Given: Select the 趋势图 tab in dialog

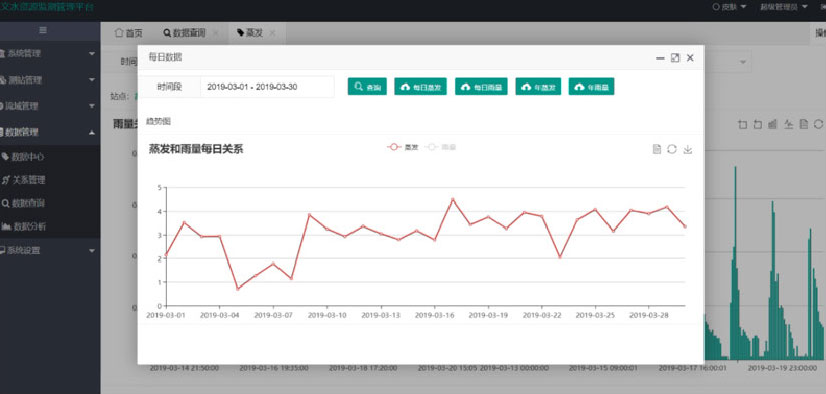Looking at the screenshot, I should click(x=158, y=121).
